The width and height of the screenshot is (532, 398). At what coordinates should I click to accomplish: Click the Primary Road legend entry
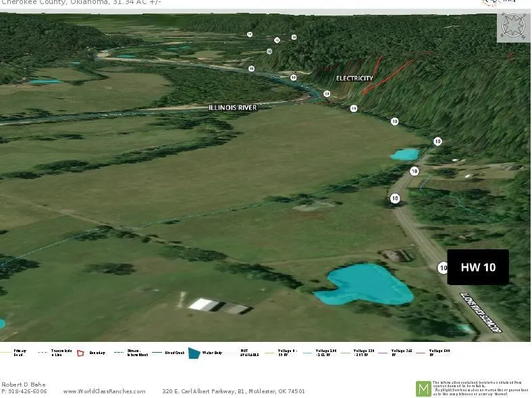click(14, 353)
